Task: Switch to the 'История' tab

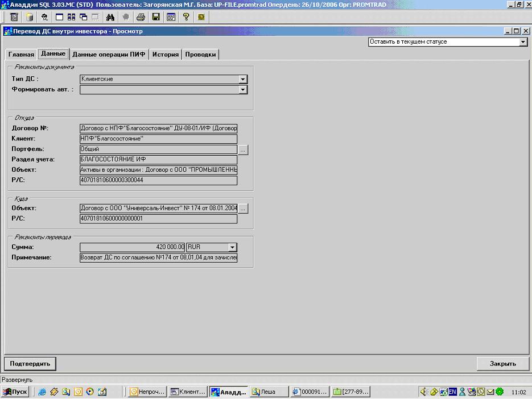Action: (165, 55)
